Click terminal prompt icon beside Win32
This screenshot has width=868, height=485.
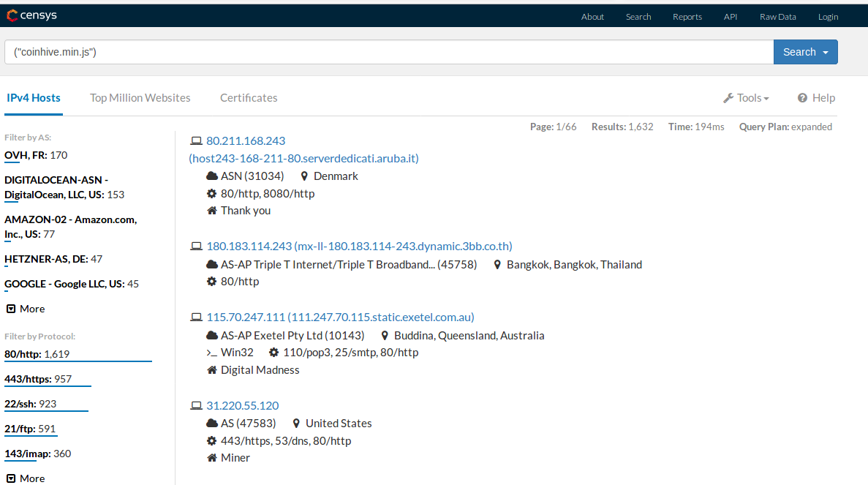point(211,353)
